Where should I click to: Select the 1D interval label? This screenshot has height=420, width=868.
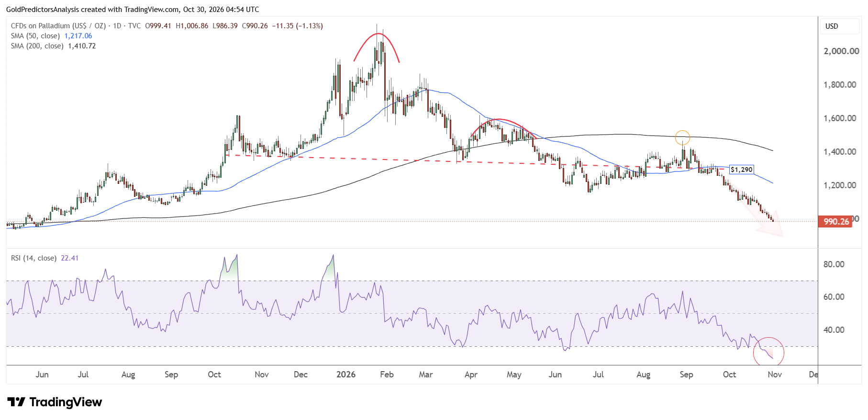click(x=117, y=26)
